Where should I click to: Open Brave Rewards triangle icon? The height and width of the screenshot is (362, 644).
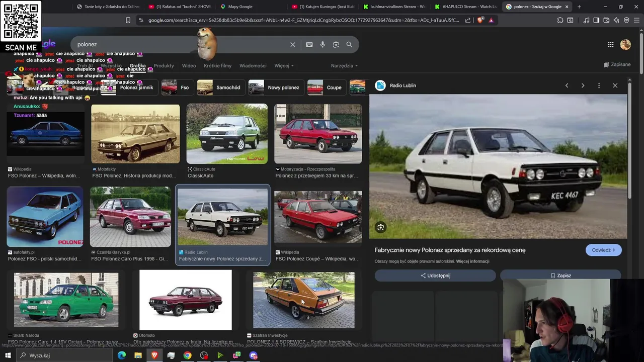pyautogui.click(x=491, y=20)
